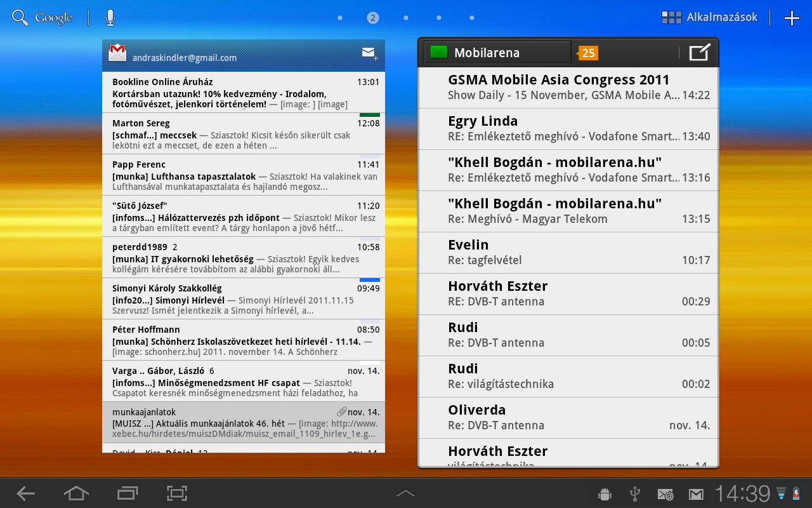This screenshot has width=812, height=508.
Task: Jump to home screen page 2 indicator
Action: click(x=373, y=18)
